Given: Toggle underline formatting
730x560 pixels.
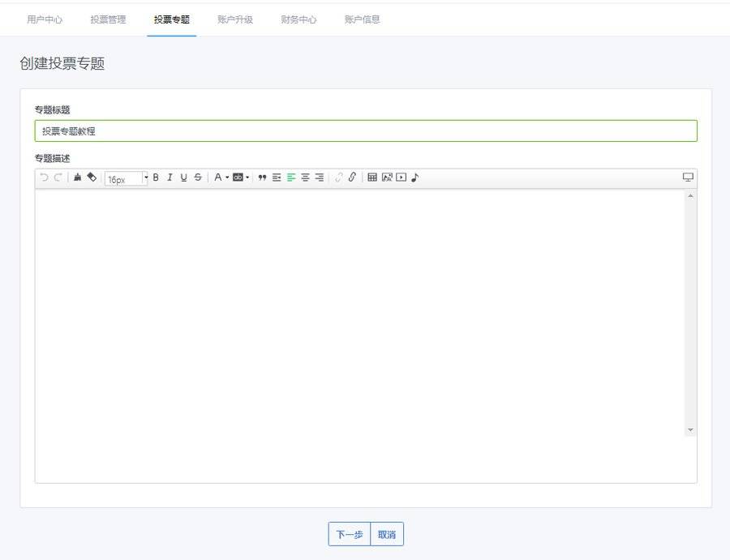Looking at the screenshot, I should 184,177.
